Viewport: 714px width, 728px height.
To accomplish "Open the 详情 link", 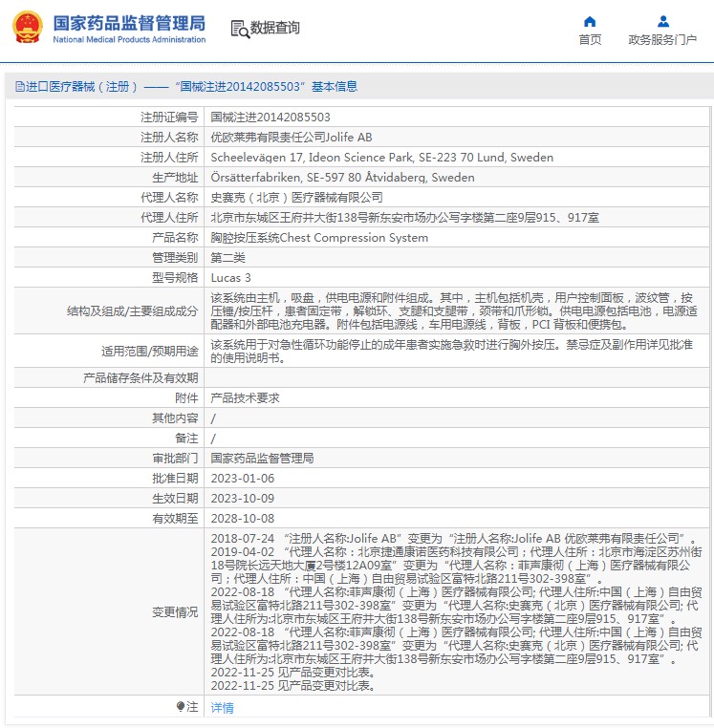I will 222,708.
